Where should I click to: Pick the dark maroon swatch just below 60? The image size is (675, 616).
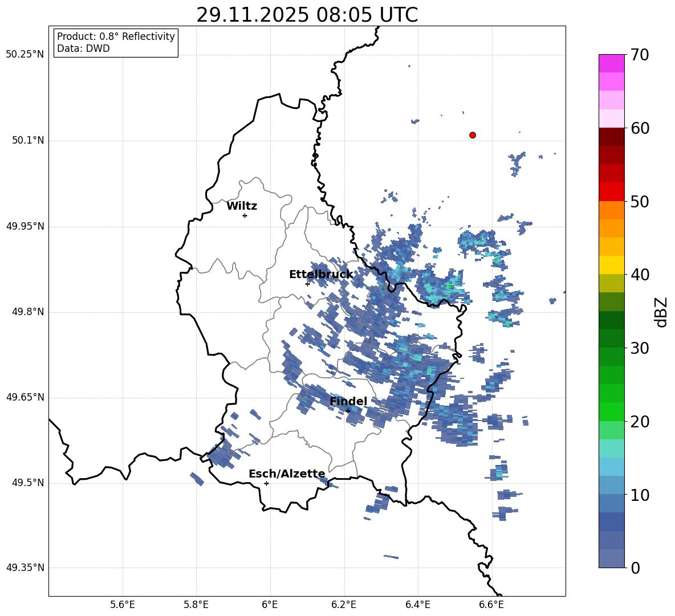(612, 137)
